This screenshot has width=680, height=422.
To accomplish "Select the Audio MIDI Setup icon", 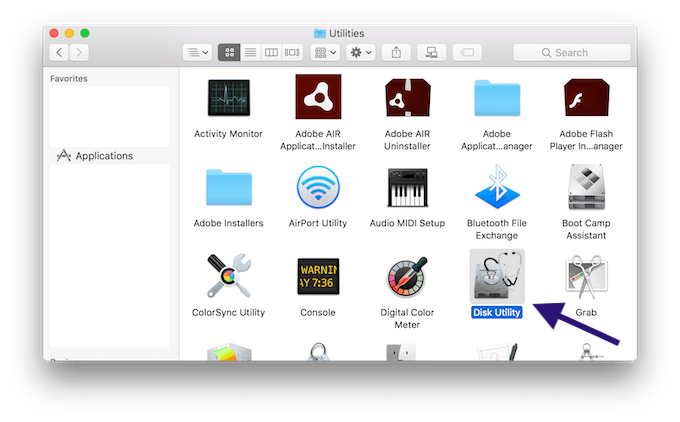I will (407, 187).
